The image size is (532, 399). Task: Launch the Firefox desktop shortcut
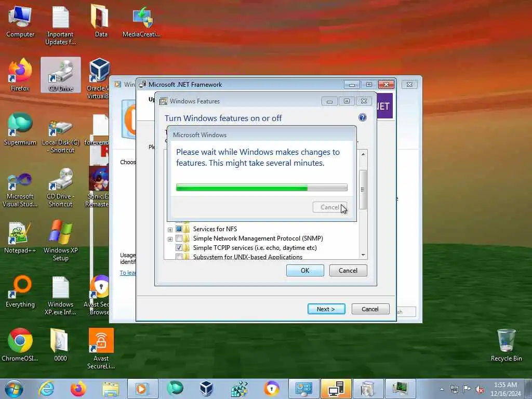(20, 75)
